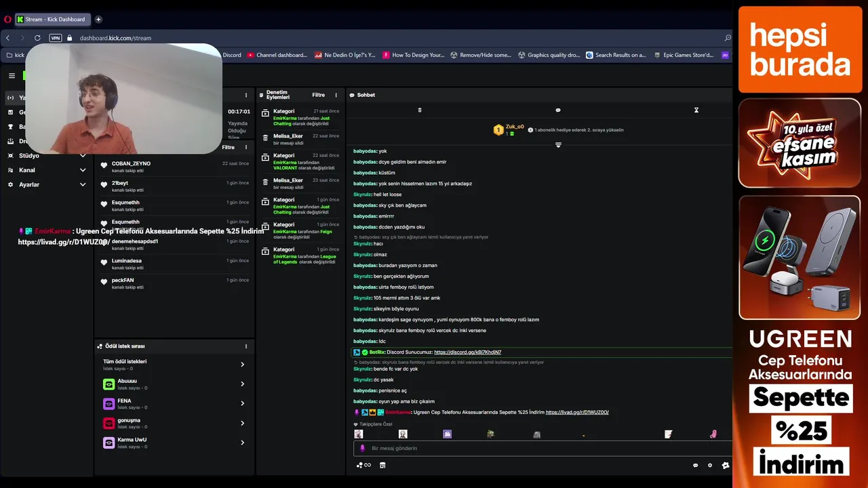Click the hourglass icon in chat toolbar
Viewport: 868px width, 488px height.
click(x=696, y=110)
